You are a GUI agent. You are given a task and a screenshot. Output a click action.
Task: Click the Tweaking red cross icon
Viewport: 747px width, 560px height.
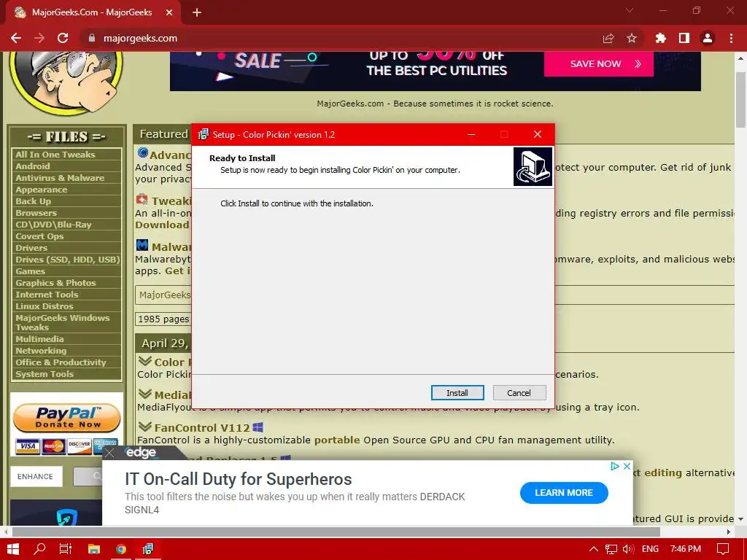[x=142, y=200]
